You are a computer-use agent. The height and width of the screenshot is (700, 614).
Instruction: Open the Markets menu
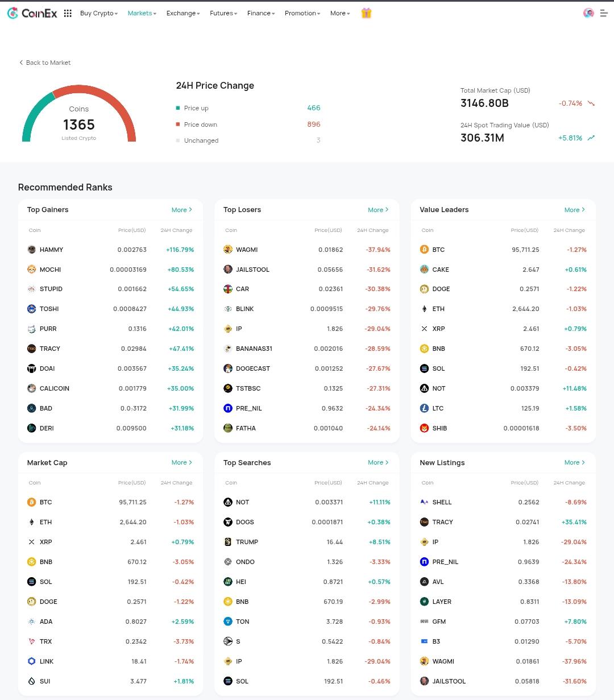142,13
